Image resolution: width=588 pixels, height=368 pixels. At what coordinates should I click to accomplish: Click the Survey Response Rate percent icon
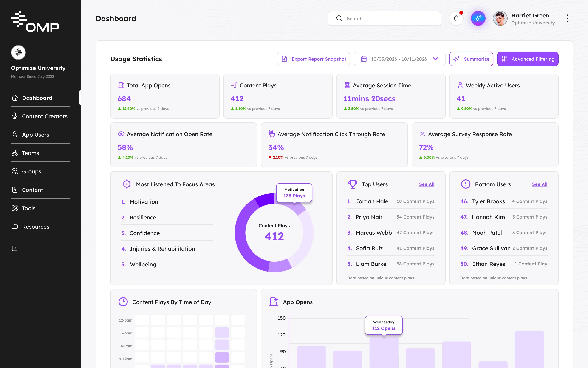point(423,134)
